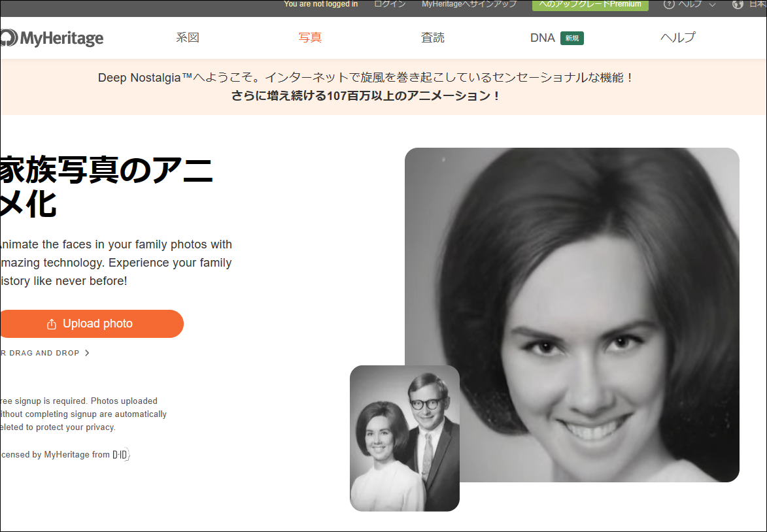Click the small couple photo thumbnail
The width and height of the screenshot is (767, 532).
tap(405, 438)
